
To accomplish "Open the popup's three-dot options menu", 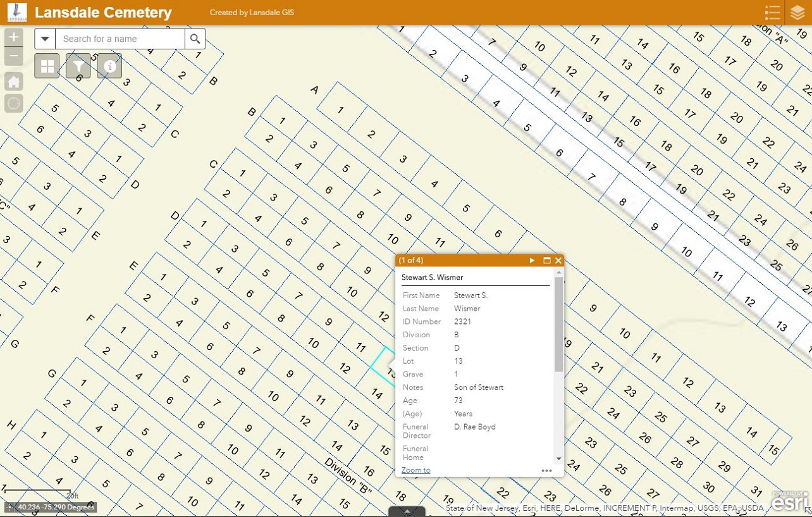I will click(x=546, y=470).
